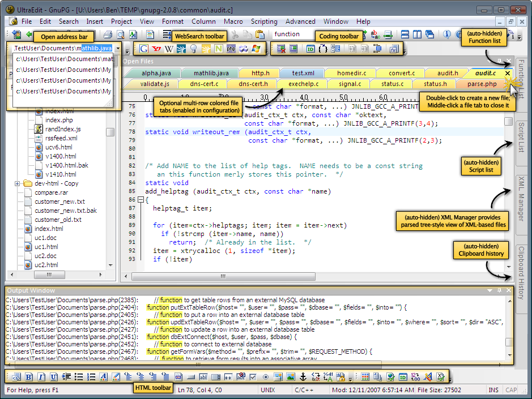Click the Output Window vertical scrollbar thumb
This screenshot has width=532, height=399.
pos(509,342)
